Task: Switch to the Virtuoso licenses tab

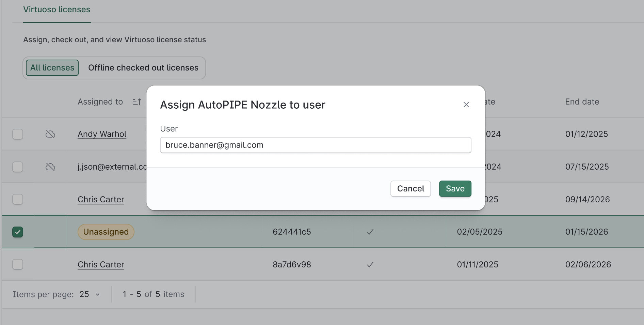Action: 57,10
